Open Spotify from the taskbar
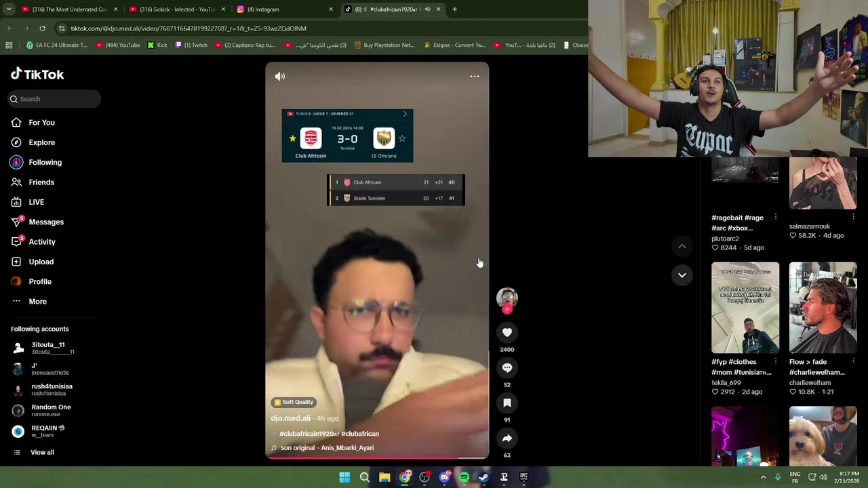Screen dimensions: 868x488 pyautogui.click(x=464, y=477)
